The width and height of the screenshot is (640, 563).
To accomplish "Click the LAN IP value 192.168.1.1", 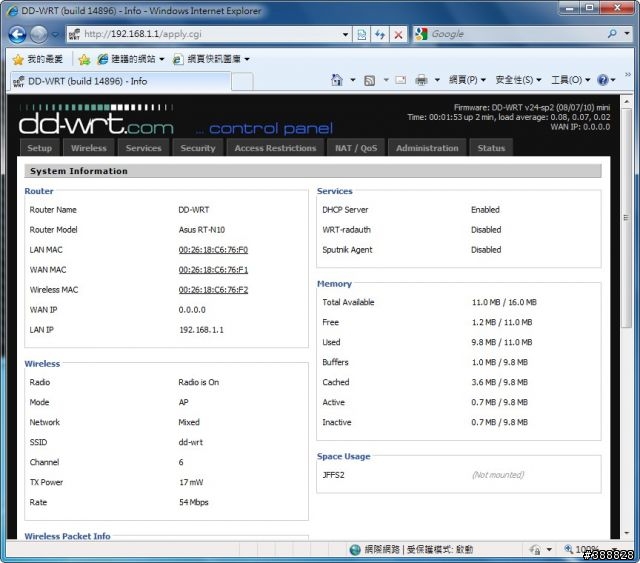I will coord(201,329).
